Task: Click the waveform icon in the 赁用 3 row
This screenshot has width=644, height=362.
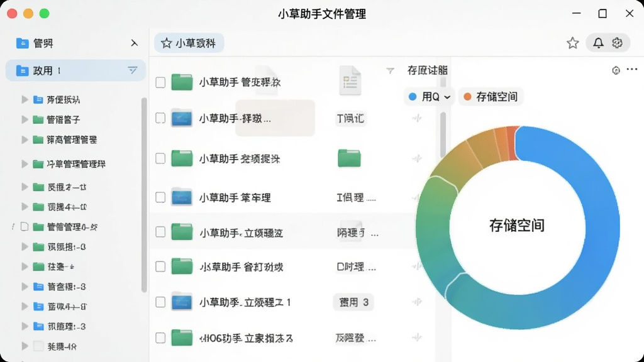Action: (417, 302)
